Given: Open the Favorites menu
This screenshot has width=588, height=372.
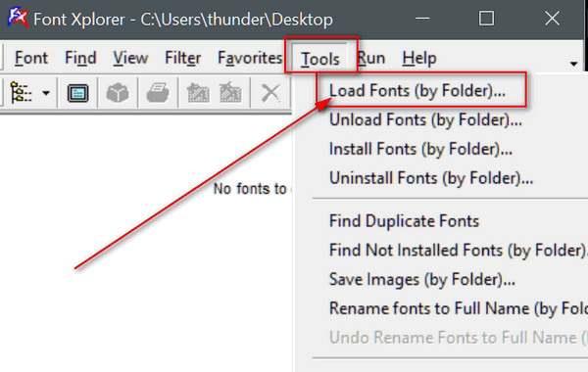Looking at the screenshot, I should (250, 58).
